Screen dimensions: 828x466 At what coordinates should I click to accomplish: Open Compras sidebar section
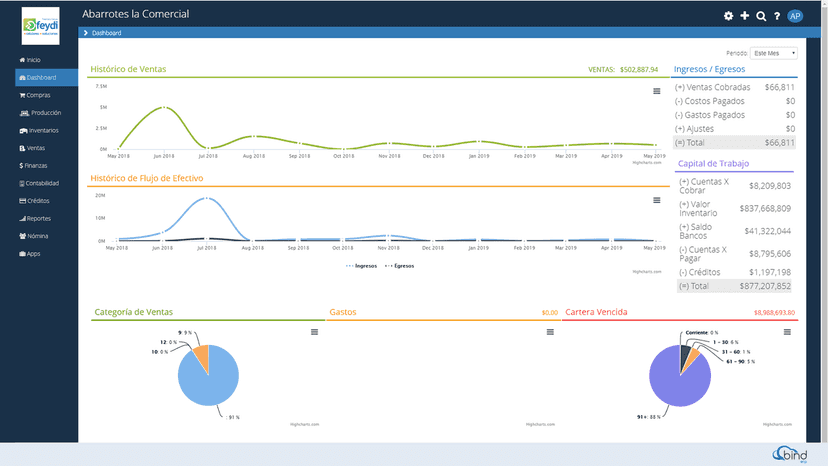click(x=35, y=95)
